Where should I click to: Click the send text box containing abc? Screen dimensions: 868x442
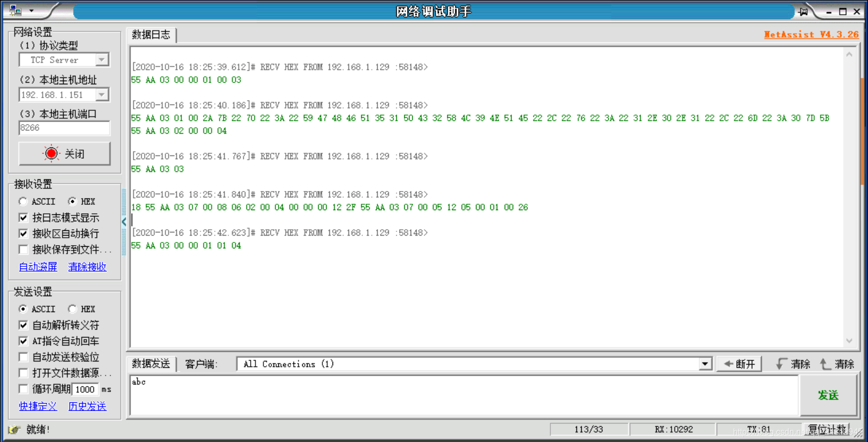click(464, 395)
